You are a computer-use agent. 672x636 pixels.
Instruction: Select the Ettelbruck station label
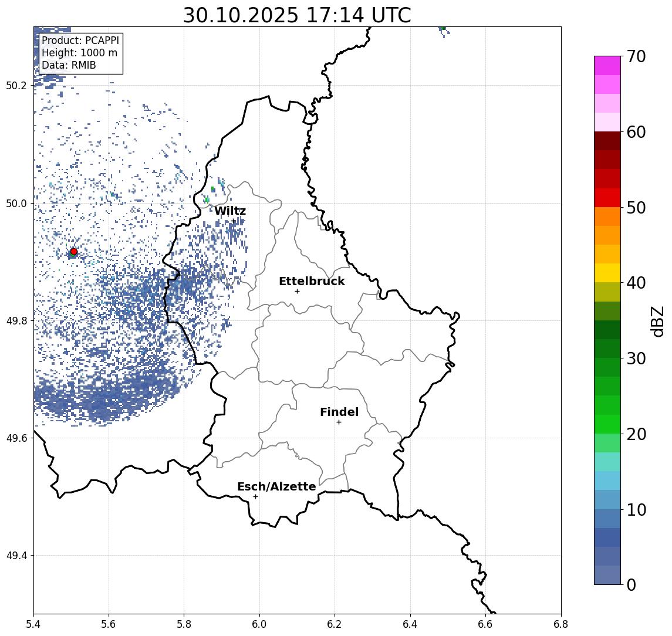[312, 281]
